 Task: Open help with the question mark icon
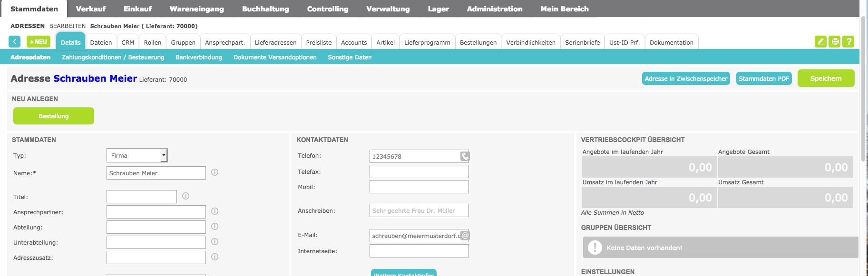[848, 42]
